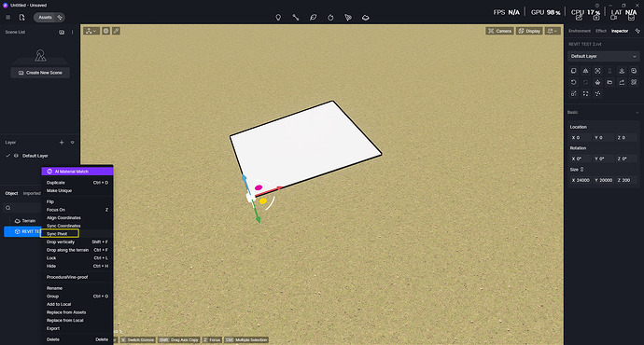This screenshot has height=345, width=644.
Task: Click the terrain tool icon in top toolbar
Action: [365, 17]
